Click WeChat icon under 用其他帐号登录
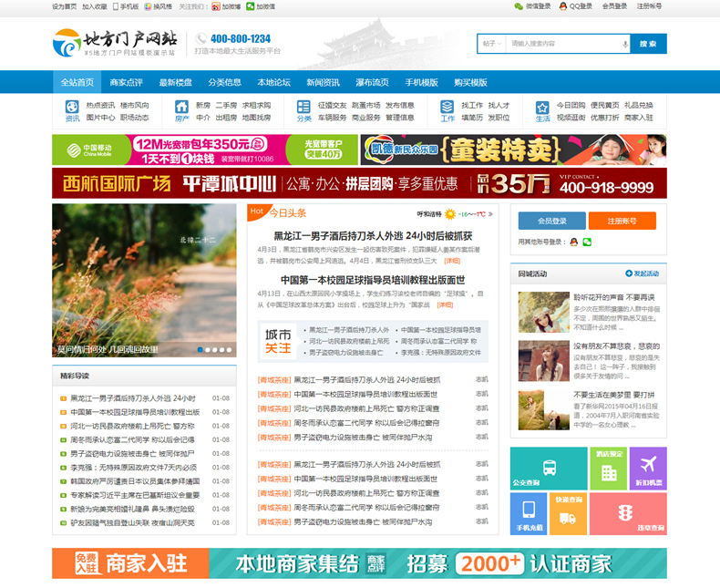Viewport: 720px width, 588px height. pos(587,242)
